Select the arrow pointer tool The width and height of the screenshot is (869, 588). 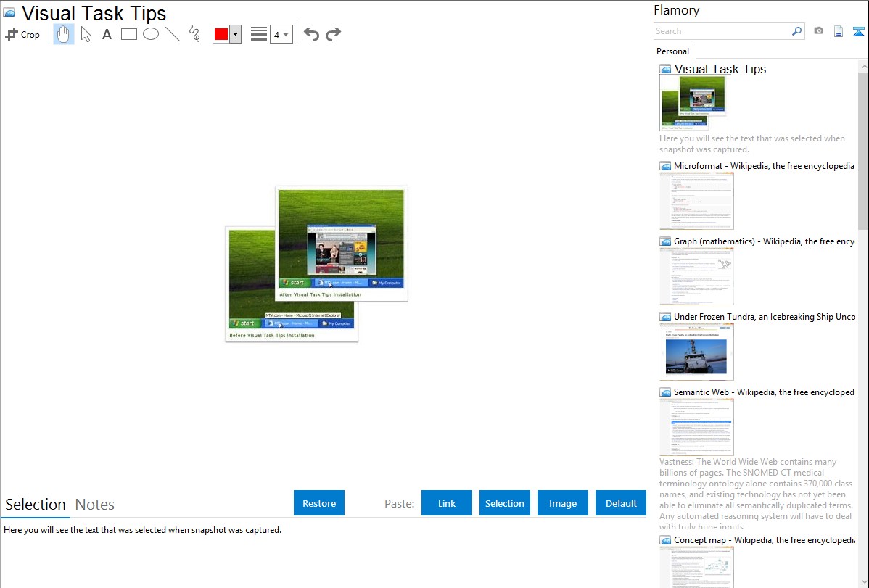click(x=86, y=34)
